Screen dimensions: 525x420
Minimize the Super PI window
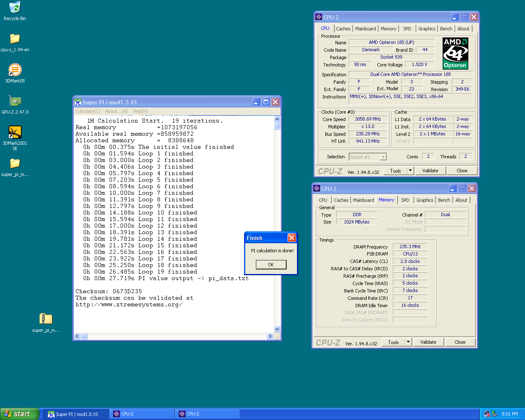pyautogui.click(x=256, y=102)
